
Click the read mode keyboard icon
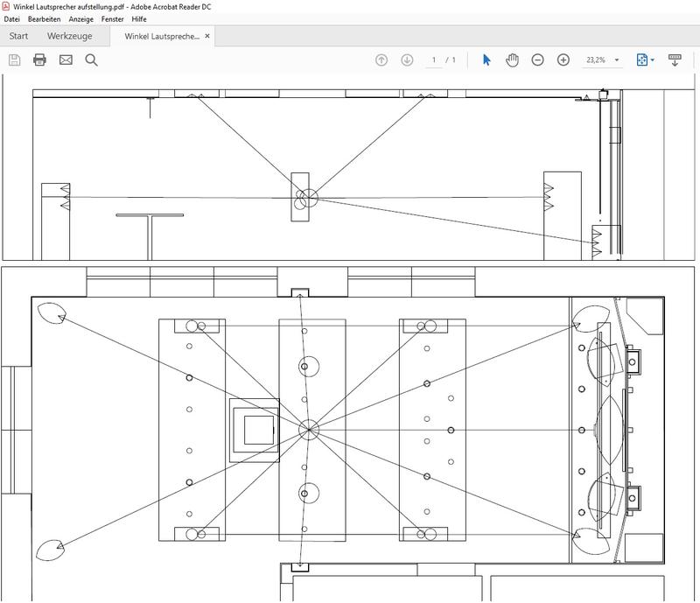675,60
